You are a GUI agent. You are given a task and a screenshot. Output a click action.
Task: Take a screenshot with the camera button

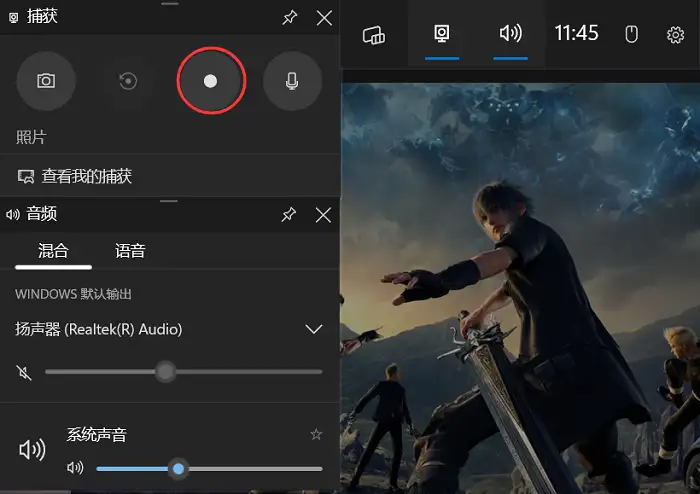pyautogui.click(x=46, y=81)
